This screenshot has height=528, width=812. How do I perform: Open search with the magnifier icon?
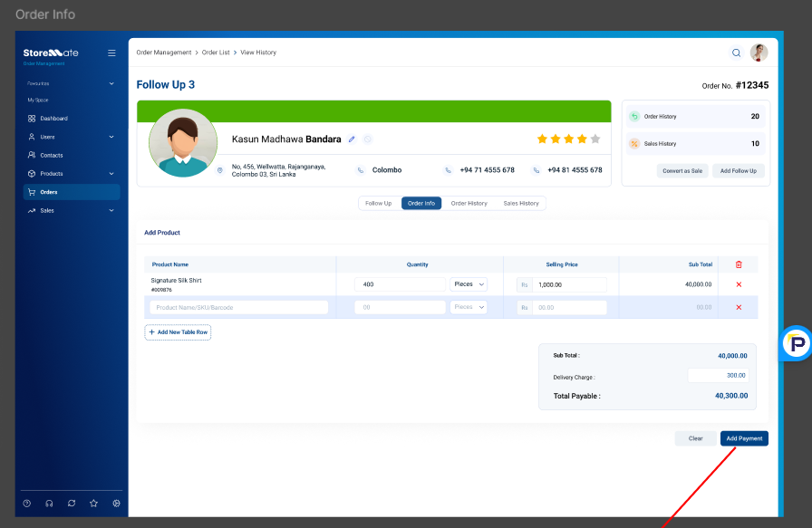736,53
